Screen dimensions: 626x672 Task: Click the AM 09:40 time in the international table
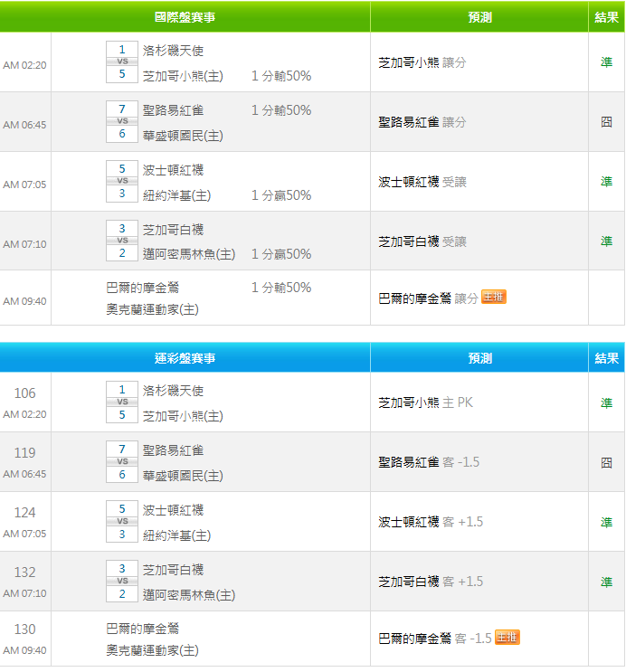(x=24, y=301)
